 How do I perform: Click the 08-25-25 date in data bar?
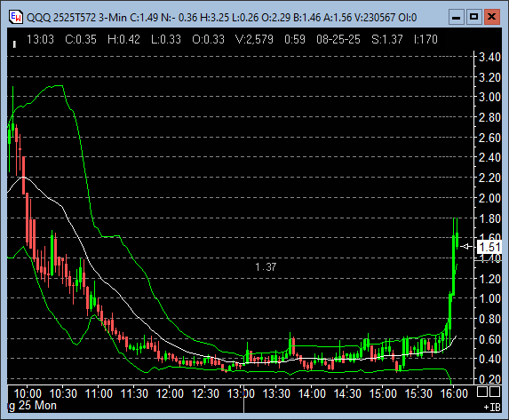[338, 39]
